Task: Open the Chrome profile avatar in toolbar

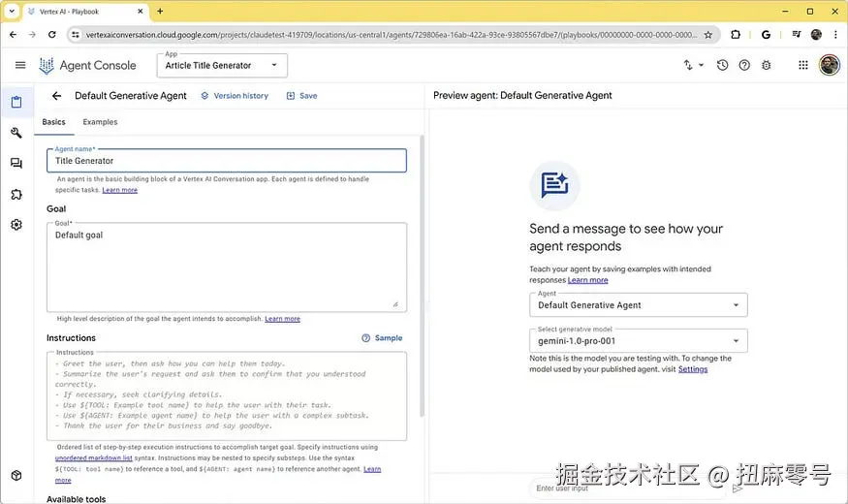Action: coord(816,35)
